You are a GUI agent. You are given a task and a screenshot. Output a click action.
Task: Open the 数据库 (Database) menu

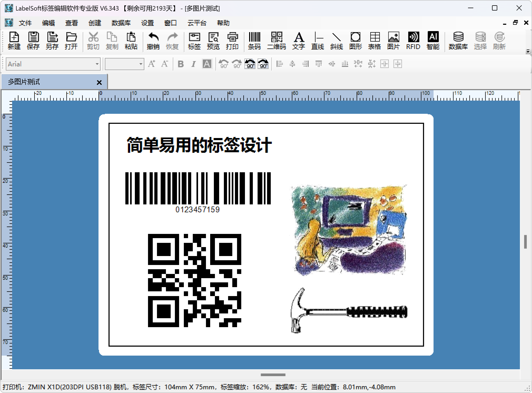coord(121,23)
